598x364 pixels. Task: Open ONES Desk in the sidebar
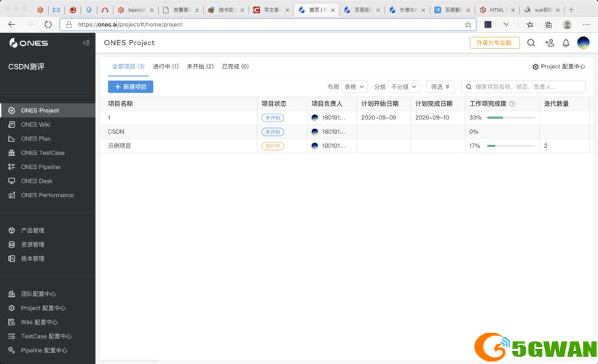click(x=47, y=181)
